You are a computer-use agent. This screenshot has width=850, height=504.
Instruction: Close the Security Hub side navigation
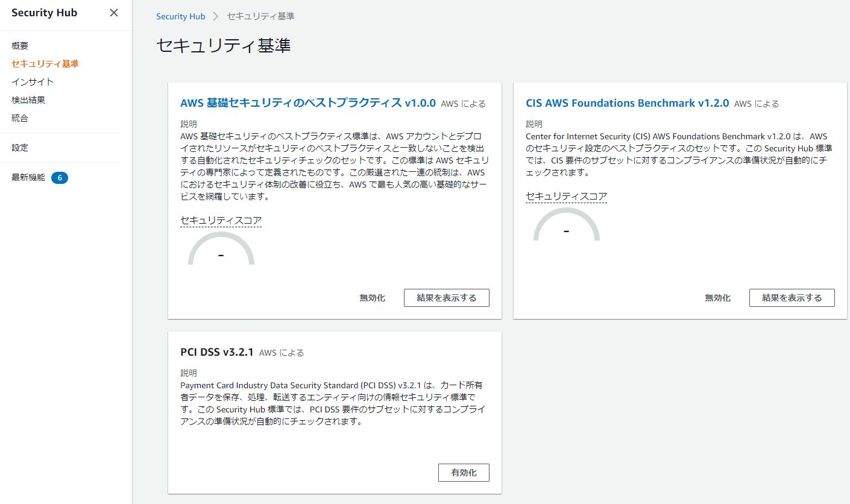click(x=114, y=13)
